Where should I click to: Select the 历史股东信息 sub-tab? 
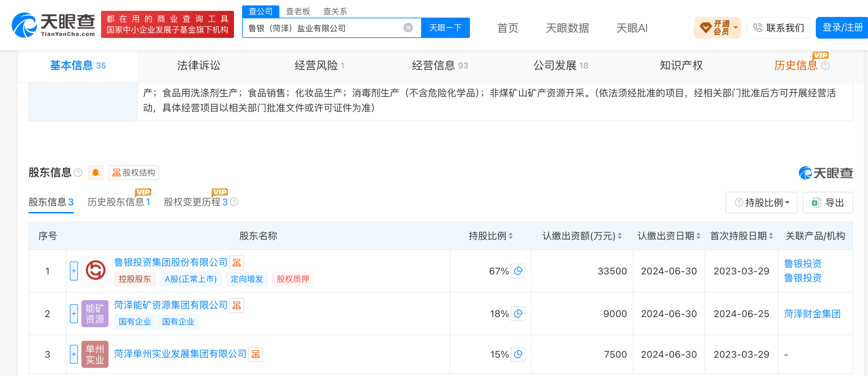click(x=119, y=202)
